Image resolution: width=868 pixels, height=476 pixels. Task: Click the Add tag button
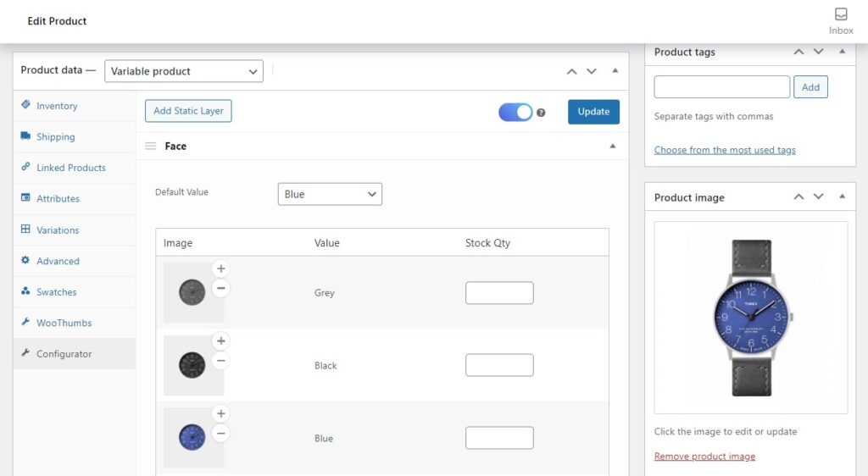[810, 87]
